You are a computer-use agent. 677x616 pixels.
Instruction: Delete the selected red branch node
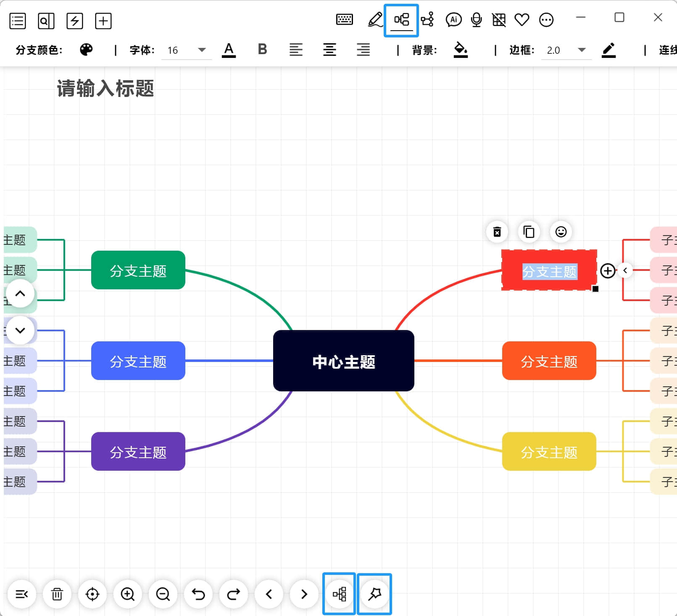[497, 232]
